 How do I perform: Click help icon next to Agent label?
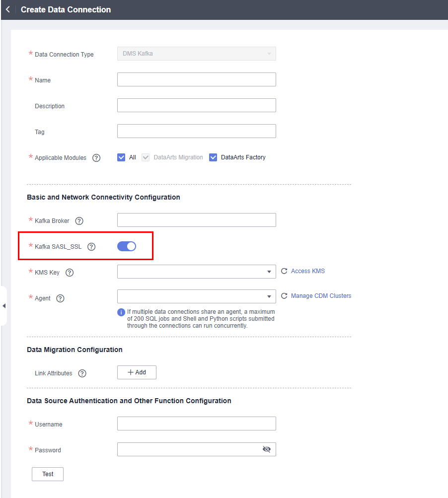(x=60, y=298)
